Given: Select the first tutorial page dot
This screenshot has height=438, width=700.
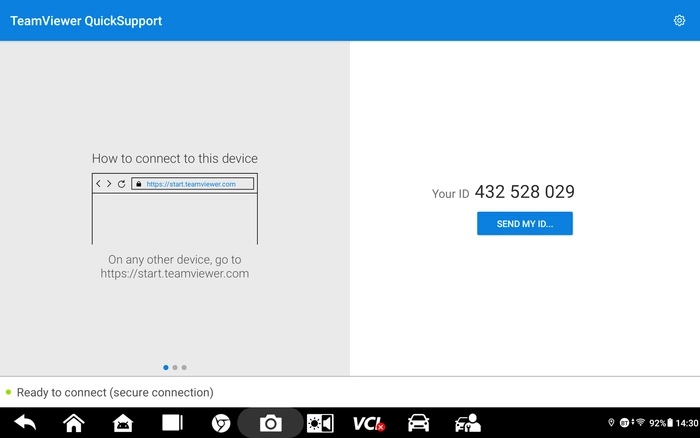Looking at the screenshot, I should [x=166, y=367].
